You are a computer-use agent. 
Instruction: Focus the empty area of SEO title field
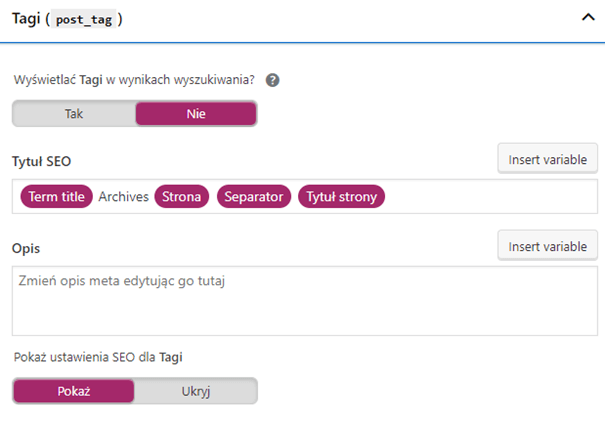pos(490,197)
